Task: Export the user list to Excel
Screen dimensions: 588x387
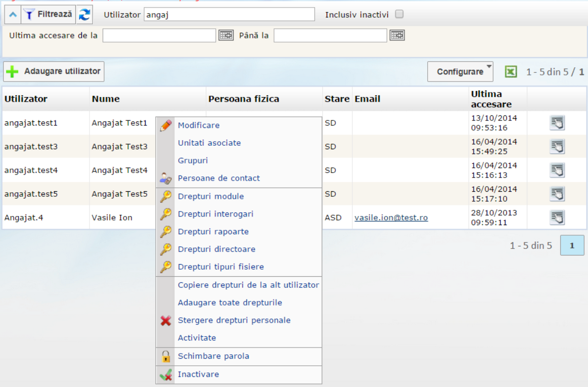Action: tap(511, 72)
